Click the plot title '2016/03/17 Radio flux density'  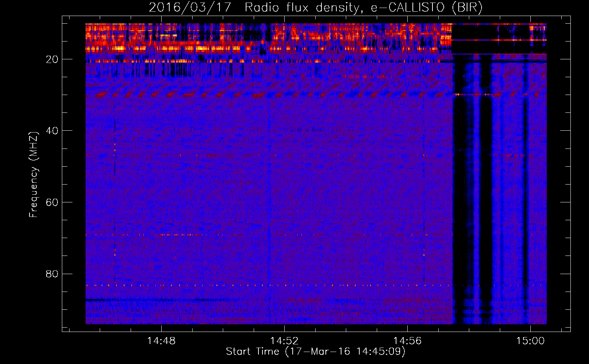click(253, 8)
